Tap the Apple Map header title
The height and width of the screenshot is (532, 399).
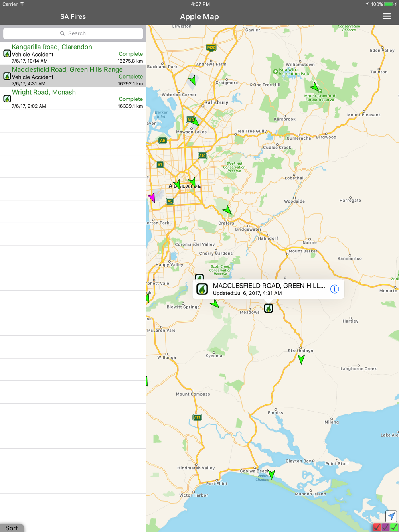click(199, 16)
